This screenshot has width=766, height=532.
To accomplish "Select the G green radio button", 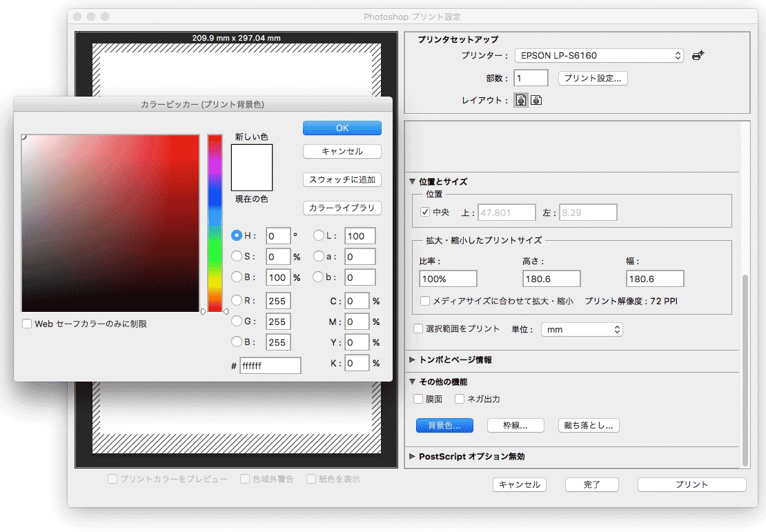I will (x=237, y=321).
